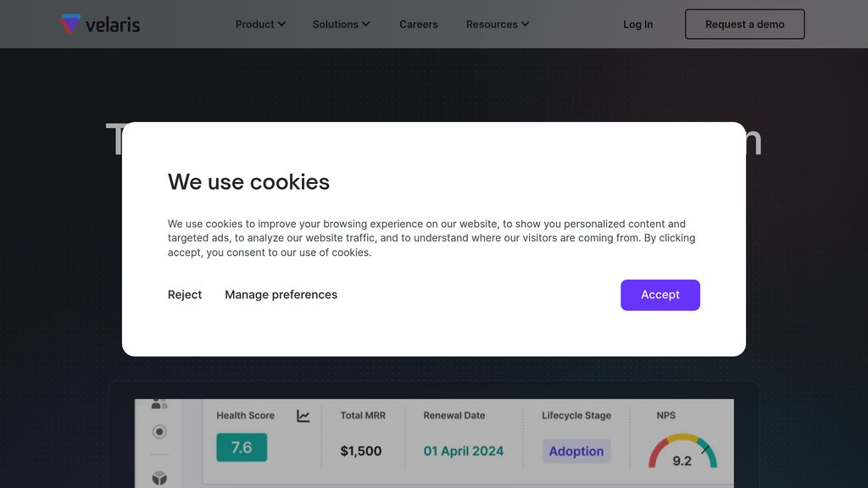Click the NPS gauge showing 9.2
868x488 pixels.
(682, 452)
